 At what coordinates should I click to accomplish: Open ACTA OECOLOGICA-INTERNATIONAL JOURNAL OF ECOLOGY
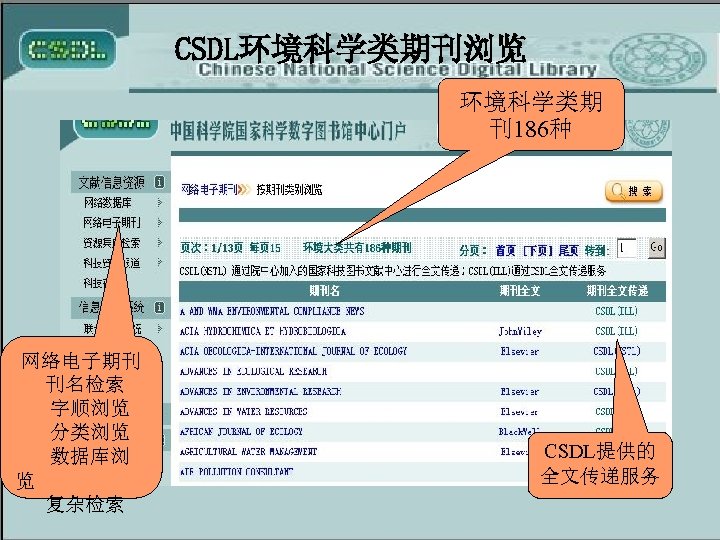click(293, 351)
